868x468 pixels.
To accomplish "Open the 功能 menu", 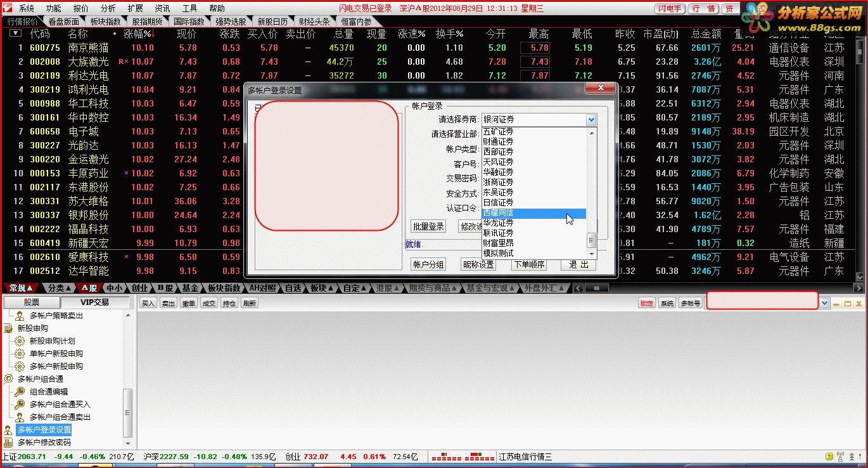I will pyautogui.click(x=54, y=8).
